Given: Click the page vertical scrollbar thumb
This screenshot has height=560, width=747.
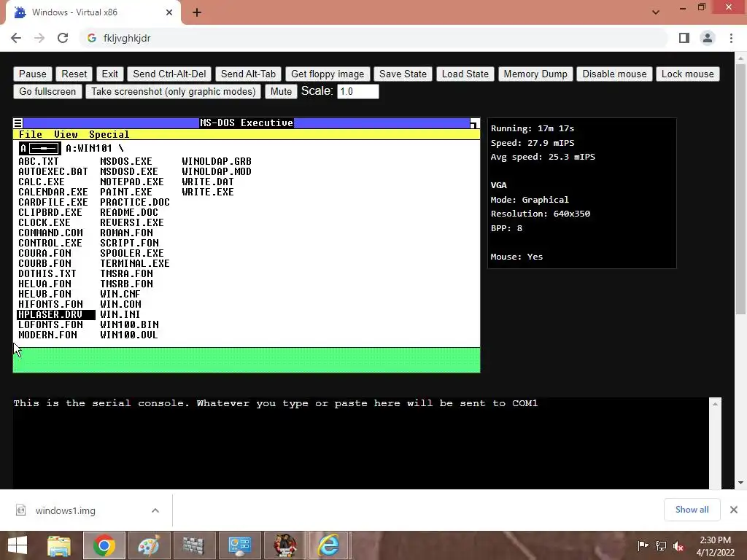Looking at the screenshot, I should [740, 189].
